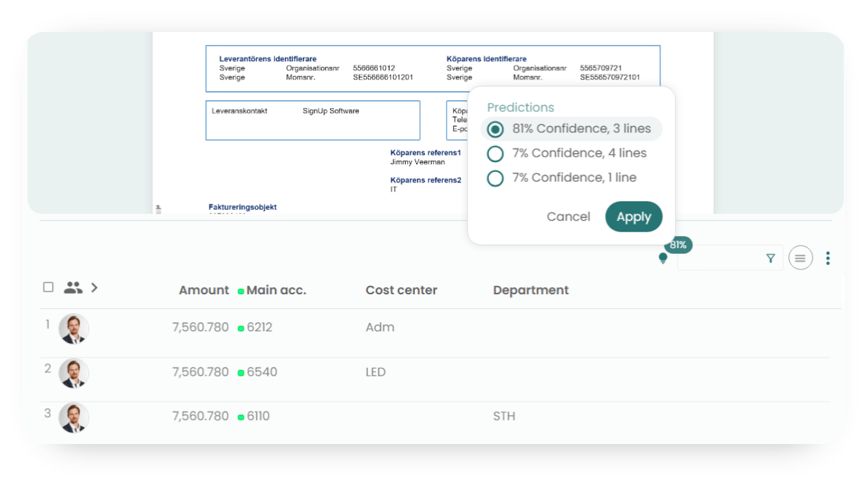Click the green dot beside 6212

pos(241,328)
